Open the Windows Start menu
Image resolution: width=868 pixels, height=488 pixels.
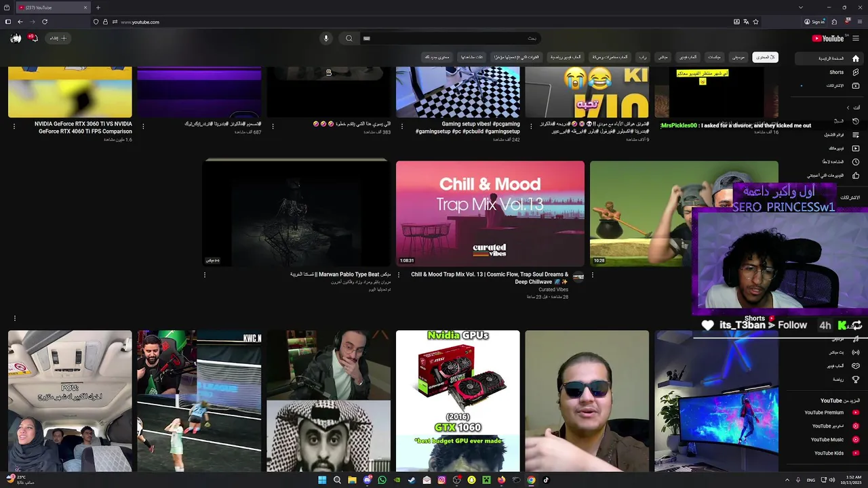322,480
